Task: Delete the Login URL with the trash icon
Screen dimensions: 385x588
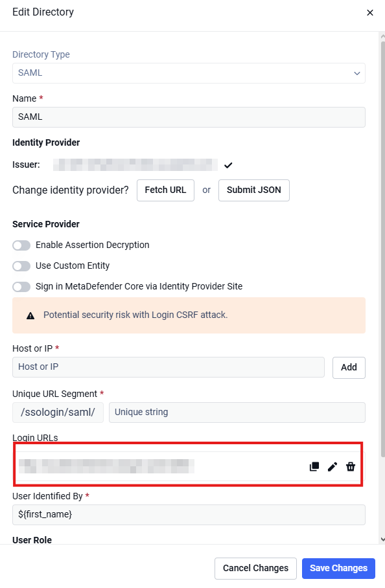Action: coord(351,466)
